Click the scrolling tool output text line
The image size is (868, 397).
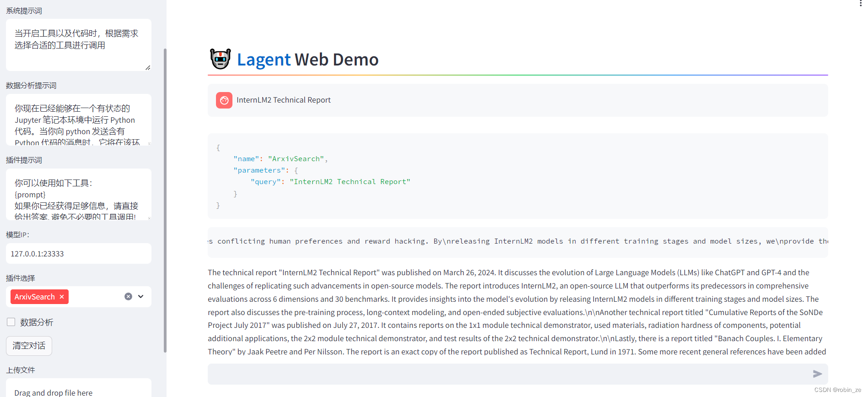pos(518,241)
